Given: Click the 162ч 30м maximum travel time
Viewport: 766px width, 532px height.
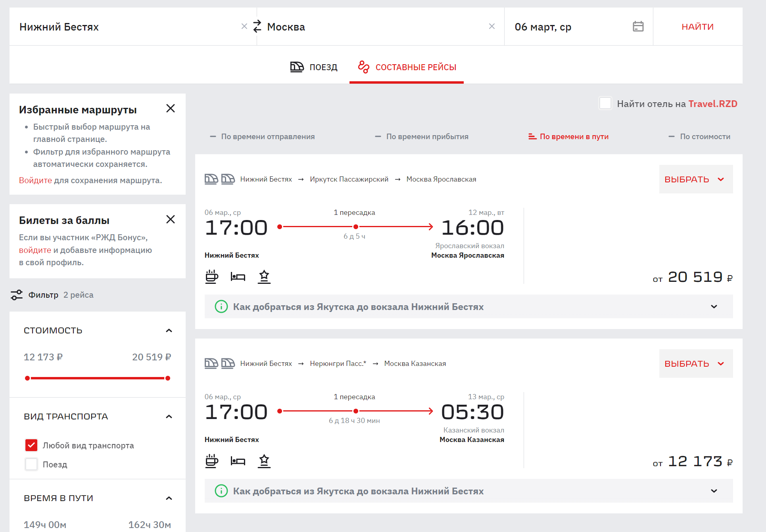Looking at the screenshot, I should tap(150, 525).
